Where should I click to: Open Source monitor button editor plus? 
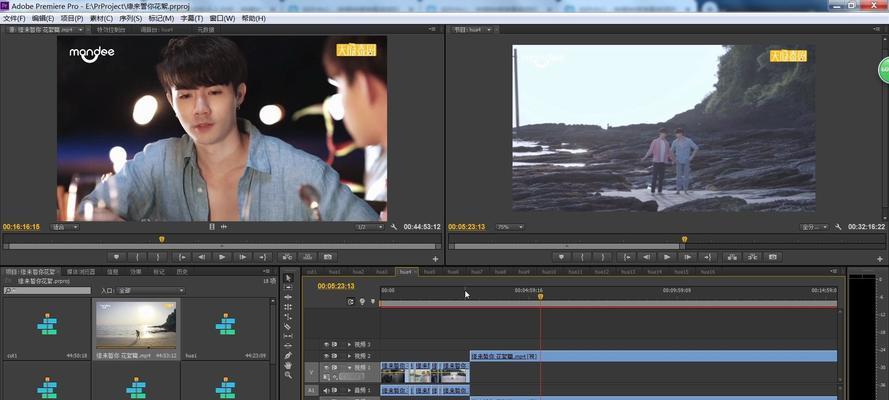pos(435,259)
